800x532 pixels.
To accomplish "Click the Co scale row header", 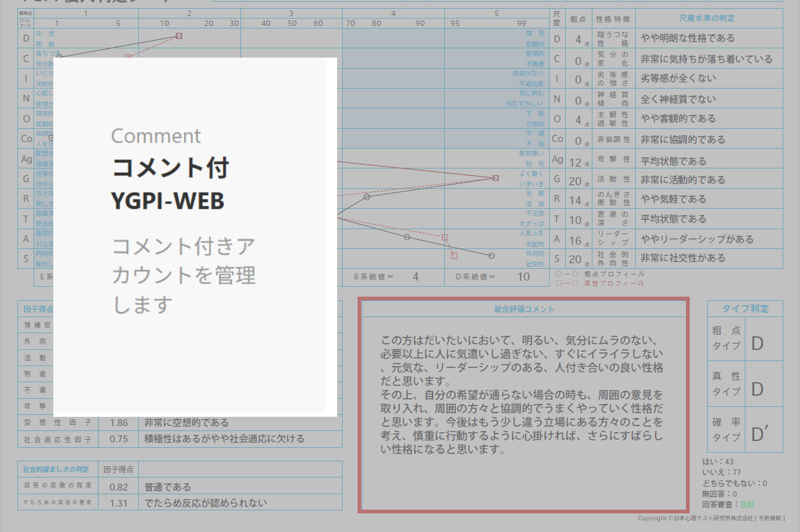I will 25,138.
